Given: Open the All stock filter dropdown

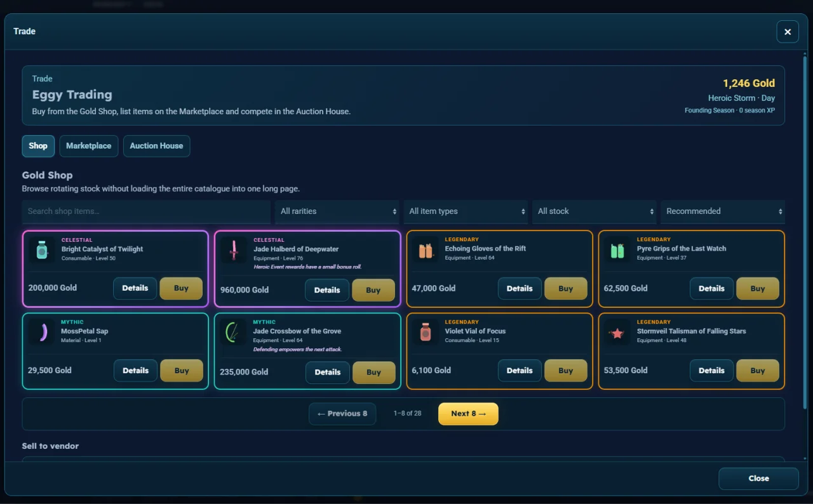Looking at the screenshot, I should 595,211.
